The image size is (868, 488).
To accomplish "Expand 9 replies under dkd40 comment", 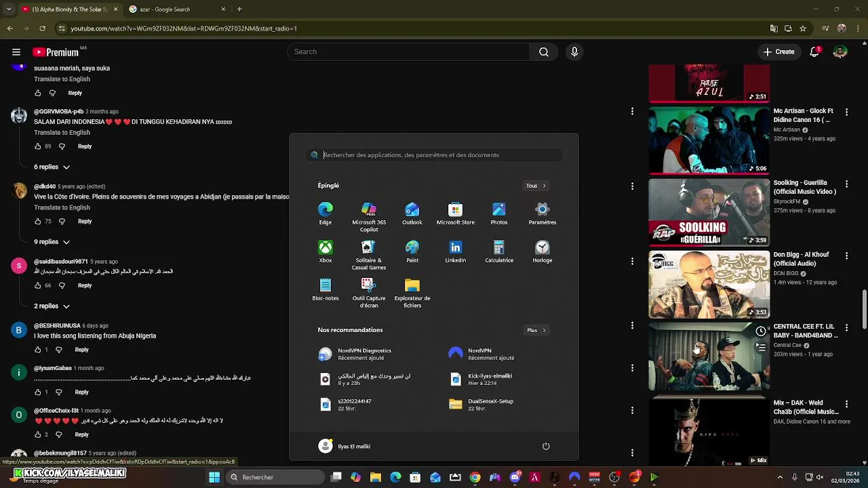I will click(x=52, y=242).
